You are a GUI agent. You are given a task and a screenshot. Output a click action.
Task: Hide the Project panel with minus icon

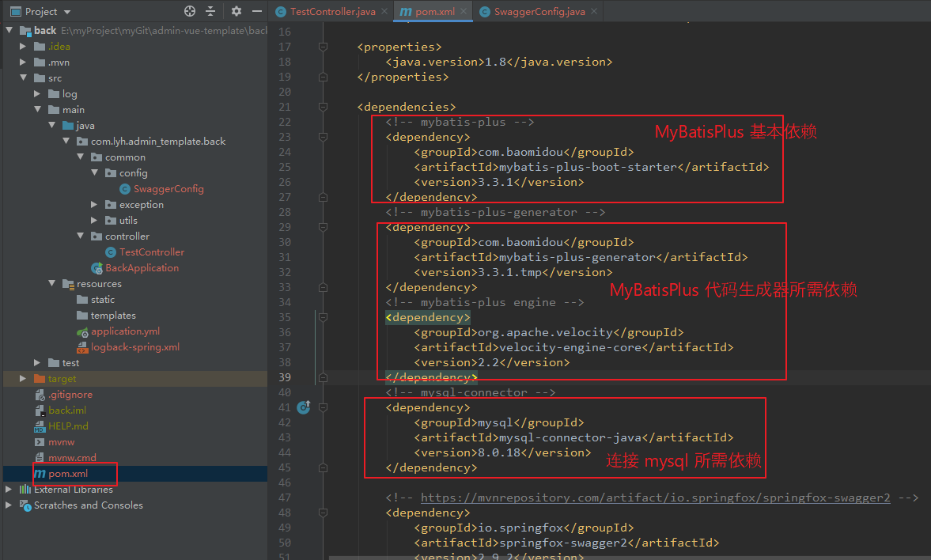[x=256, y=11]
